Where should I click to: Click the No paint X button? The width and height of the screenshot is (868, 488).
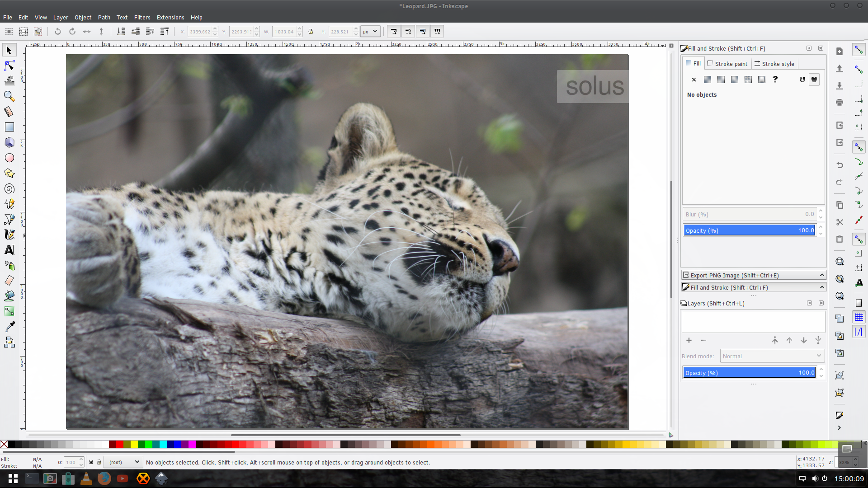(694, 80)
